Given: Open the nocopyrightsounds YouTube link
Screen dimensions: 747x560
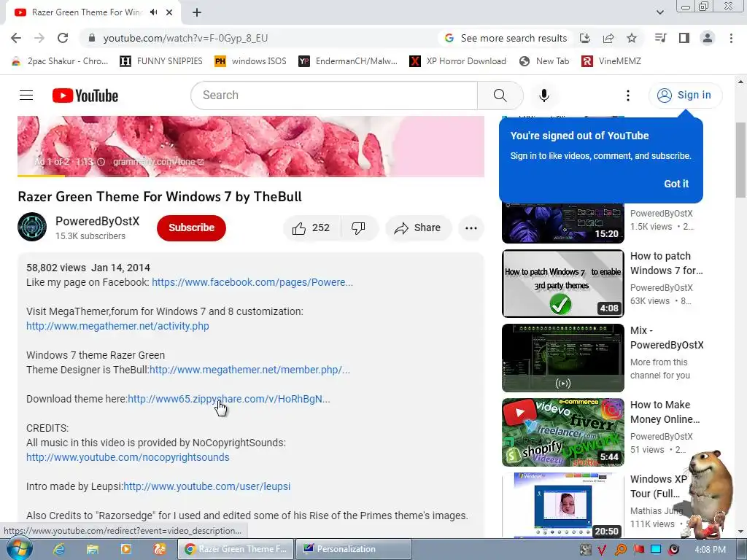Looking at the screenshot, I should click(x=128, y=458).
